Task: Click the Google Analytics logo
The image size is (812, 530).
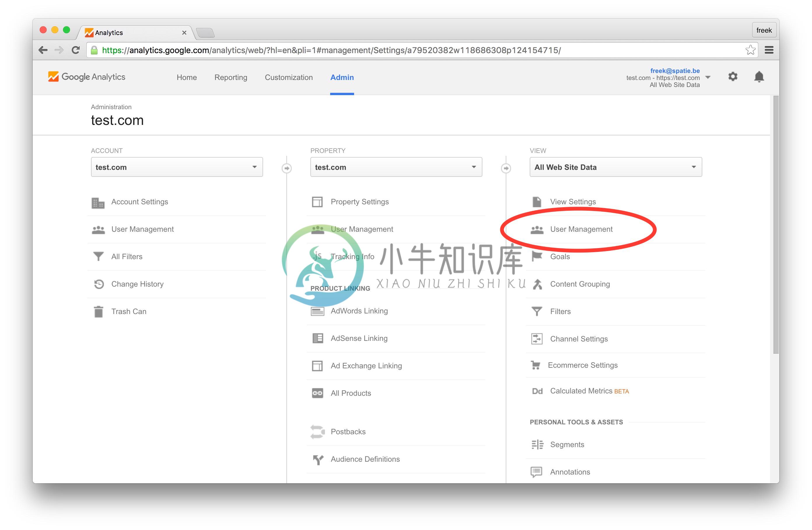Action: tap(87, 77)
